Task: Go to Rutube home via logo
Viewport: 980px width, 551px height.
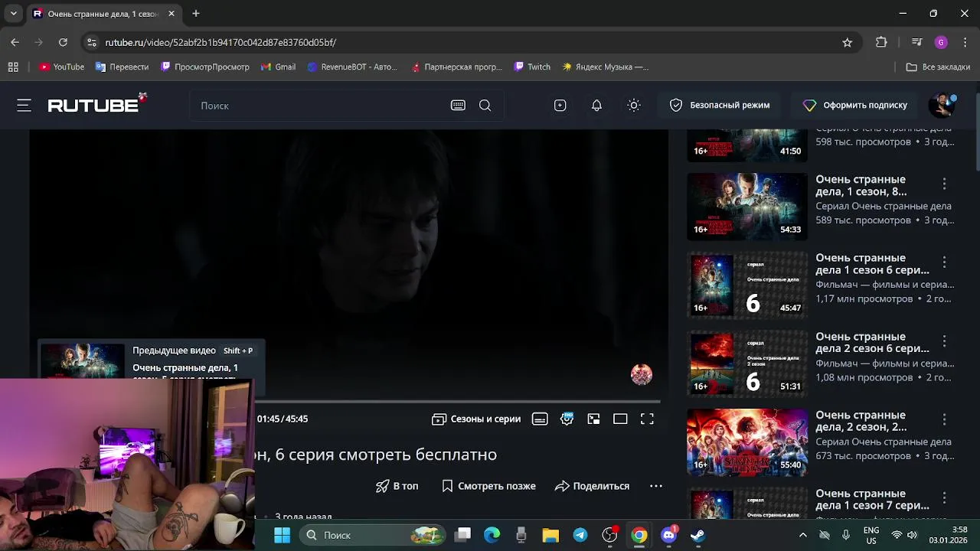Action: pos(96,104)
